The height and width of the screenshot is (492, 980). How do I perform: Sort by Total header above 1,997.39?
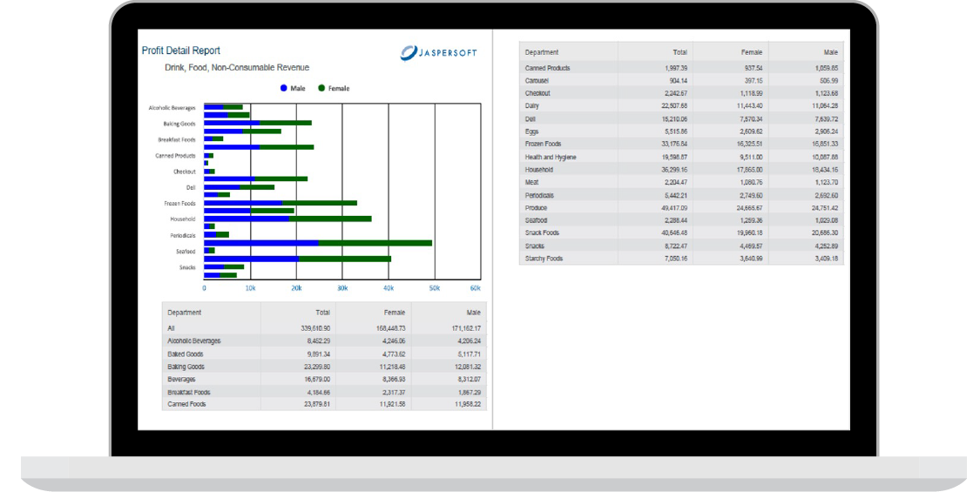pyautogui.click(x=680, y=52)
